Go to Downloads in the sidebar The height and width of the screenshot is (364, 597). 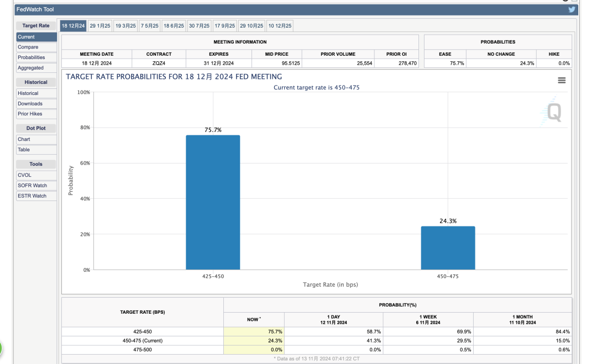click(x=36, y=103)
